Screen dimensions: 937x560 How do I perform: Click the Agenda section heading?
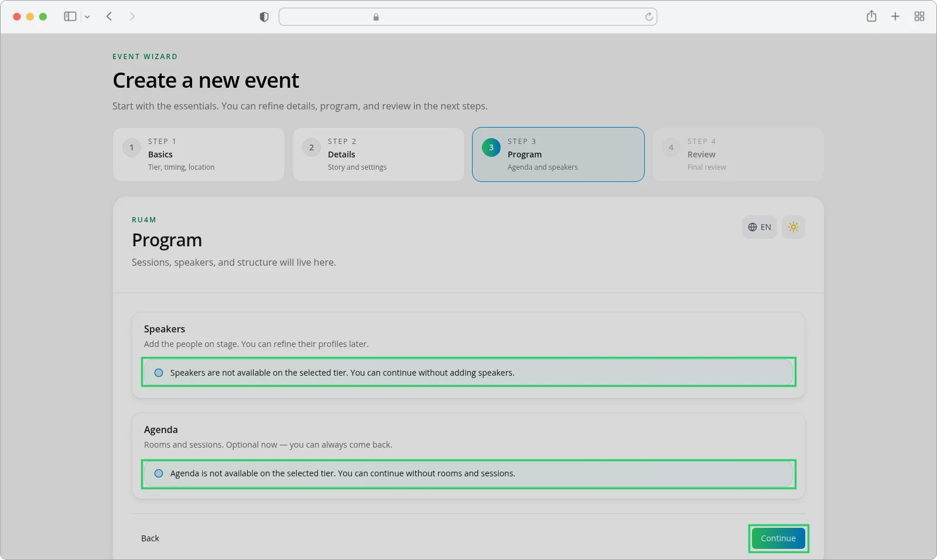click(x=161, y=430)
